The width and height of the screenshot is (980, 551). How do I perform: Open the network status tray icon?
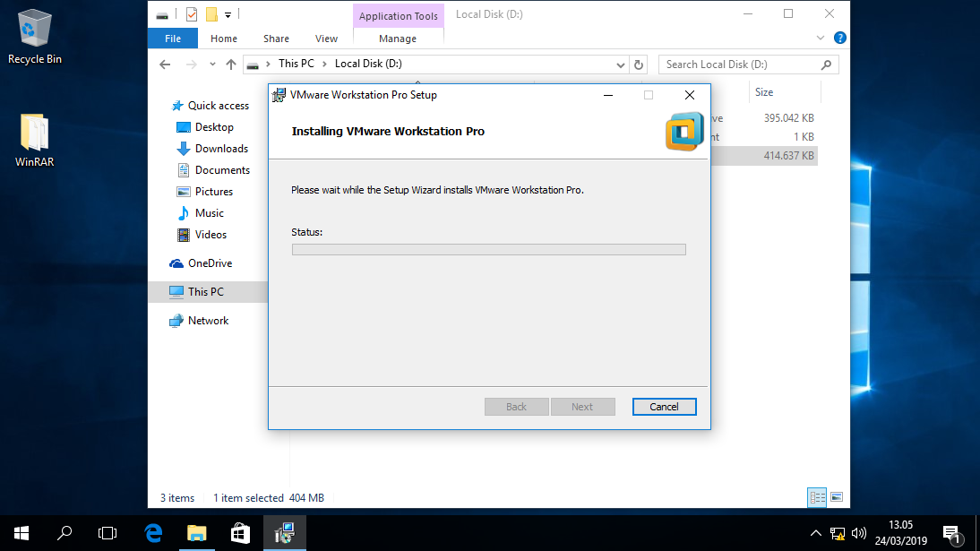click(x=837, y=533)
